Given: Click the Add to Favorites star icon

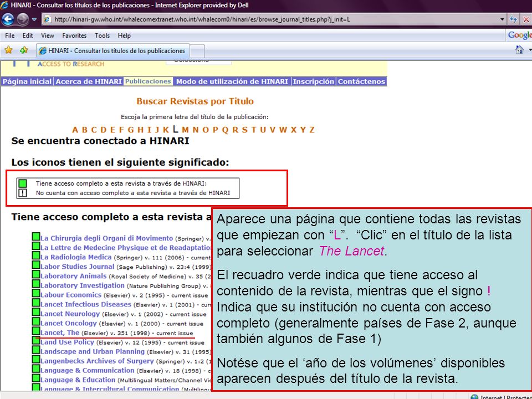Looking at the screenshot, I should point(24,50).
